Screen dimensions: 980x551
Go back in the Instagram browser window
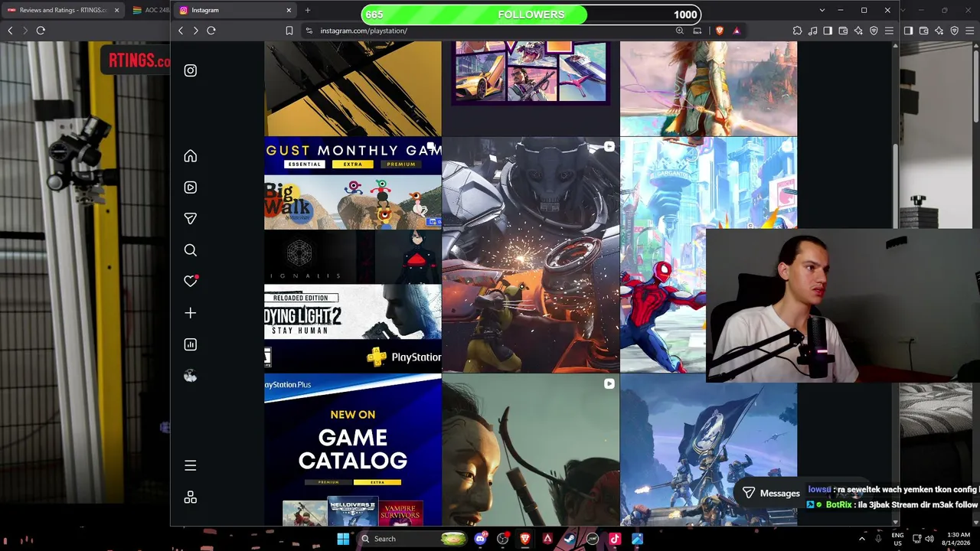pos(181,31)
